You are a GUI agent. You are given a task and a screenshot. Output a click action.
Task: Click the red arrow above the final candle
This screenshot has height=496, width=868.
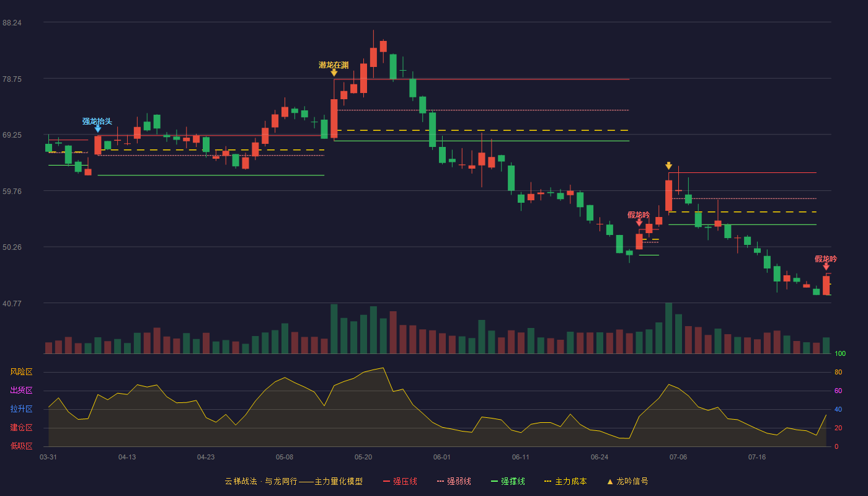click(826, 267)
